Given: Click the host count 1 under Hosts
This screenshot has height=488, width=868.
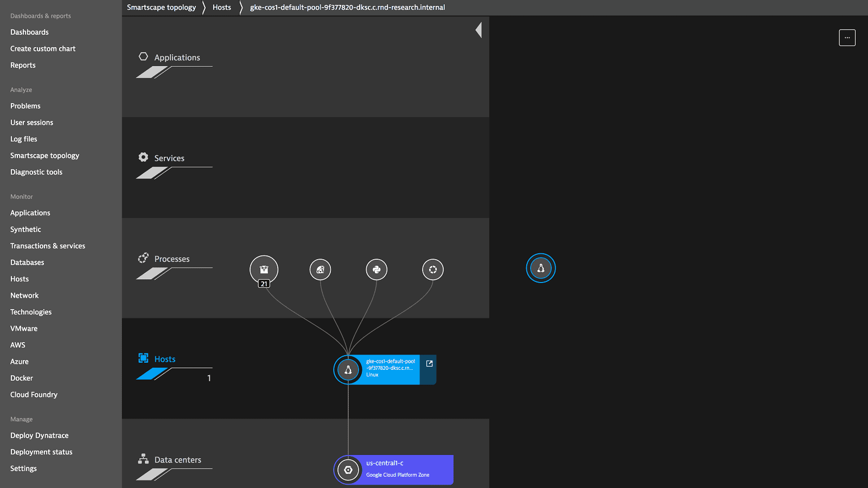Looking at the screenshot, I should (209, 378).
